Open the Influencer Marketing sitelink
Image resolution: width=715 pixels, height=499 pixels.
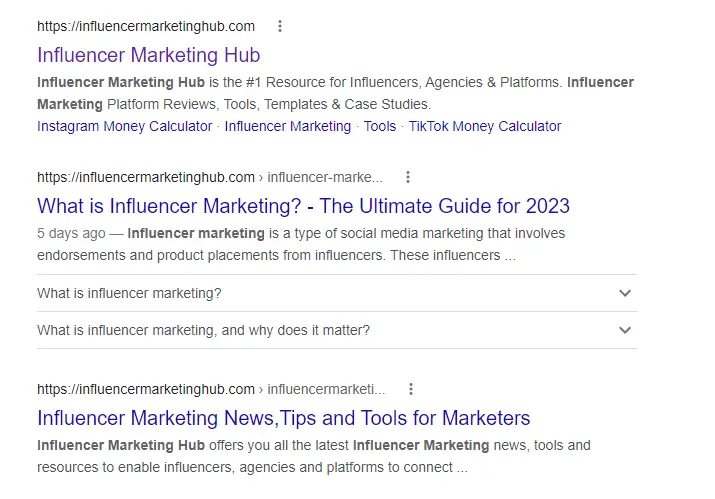point(288,126)
